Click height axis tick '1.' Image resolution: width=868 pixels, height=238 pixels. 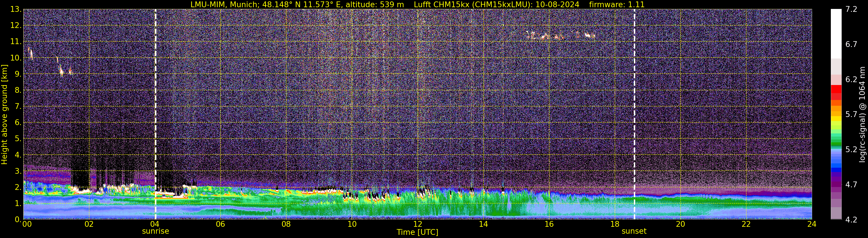click(18, 203)
